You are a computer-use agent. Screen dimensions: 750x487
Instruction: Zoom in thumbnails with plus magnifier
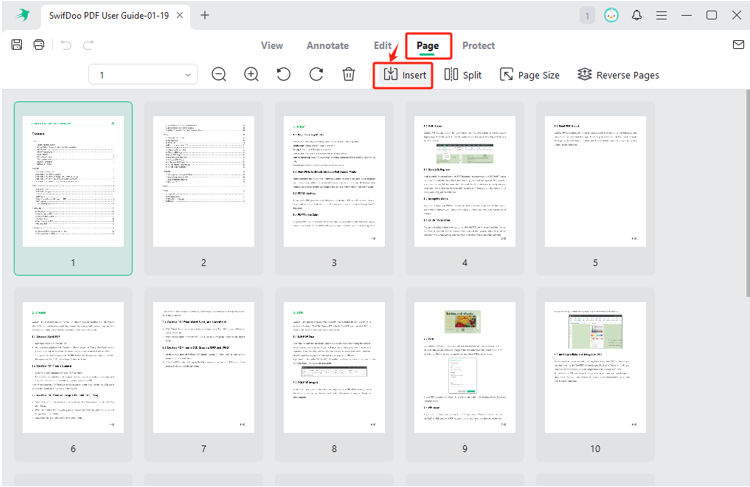[x=252, y=75]
